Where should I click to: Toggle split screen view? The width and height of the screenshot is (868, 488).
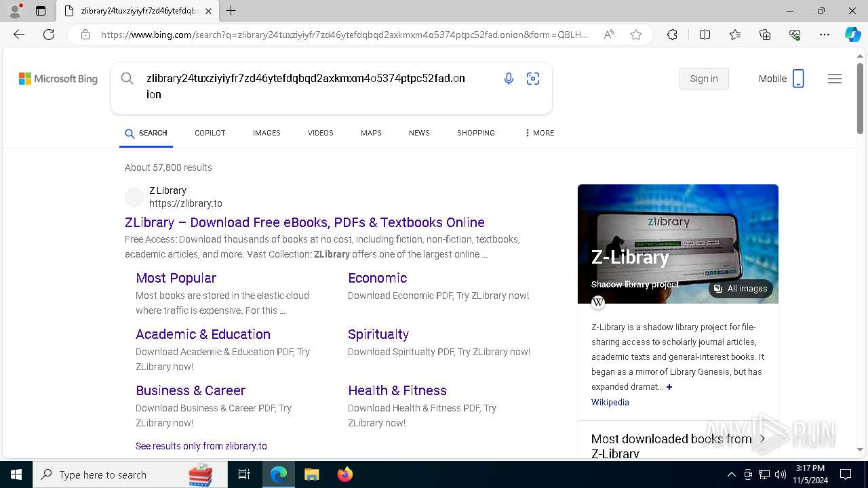click(x=705, y=35)
